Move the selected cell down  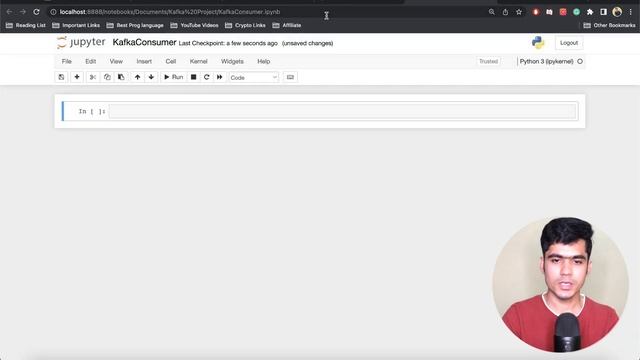(151, 77)
